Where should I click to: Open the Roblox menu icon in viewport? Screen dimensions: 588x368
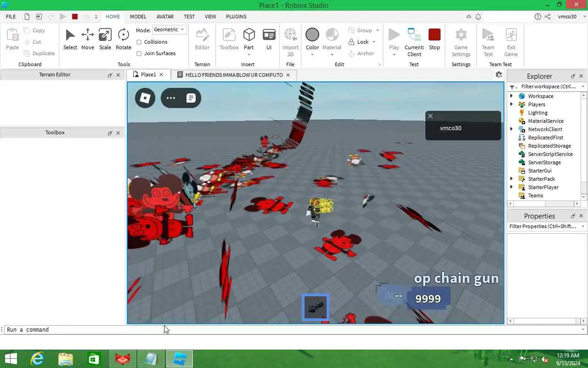click(145, 98)
